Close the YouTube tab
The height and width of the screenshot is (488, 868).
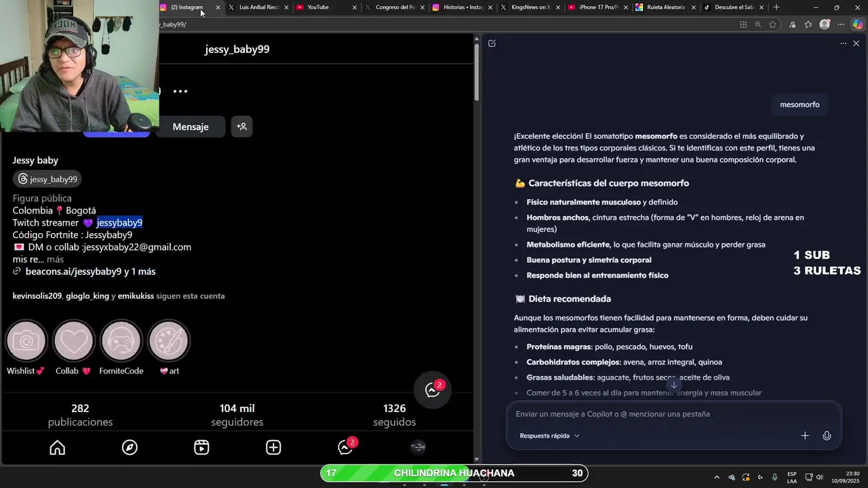354,7
